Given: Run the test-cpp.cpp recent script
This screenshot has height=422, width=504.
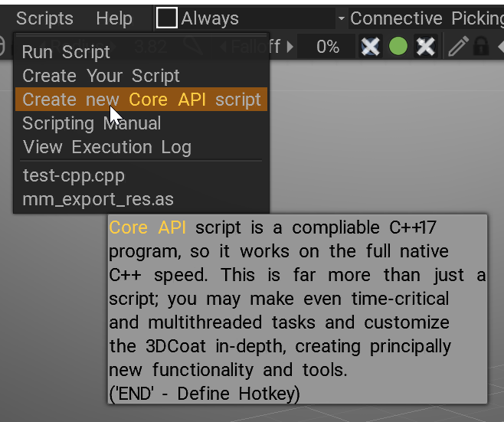Looking at the screenshot, I should [x=141, y=175].
